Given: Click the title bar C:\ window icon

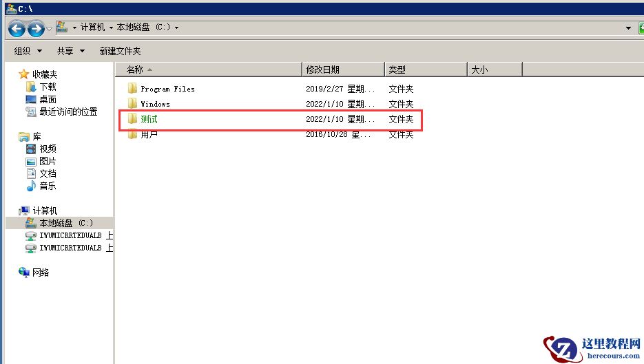Looking at the screenshot, I should (x=12, y=8).
